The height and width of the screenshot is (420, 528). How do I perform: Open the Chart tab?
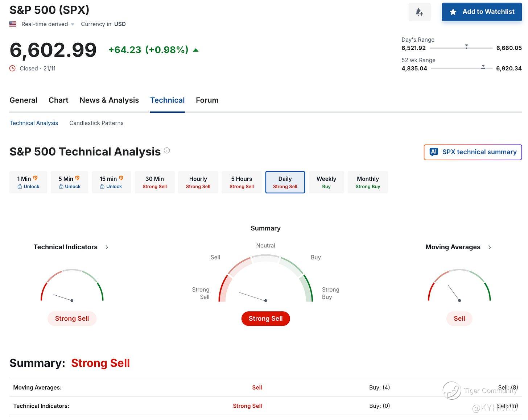pos(58,100)
